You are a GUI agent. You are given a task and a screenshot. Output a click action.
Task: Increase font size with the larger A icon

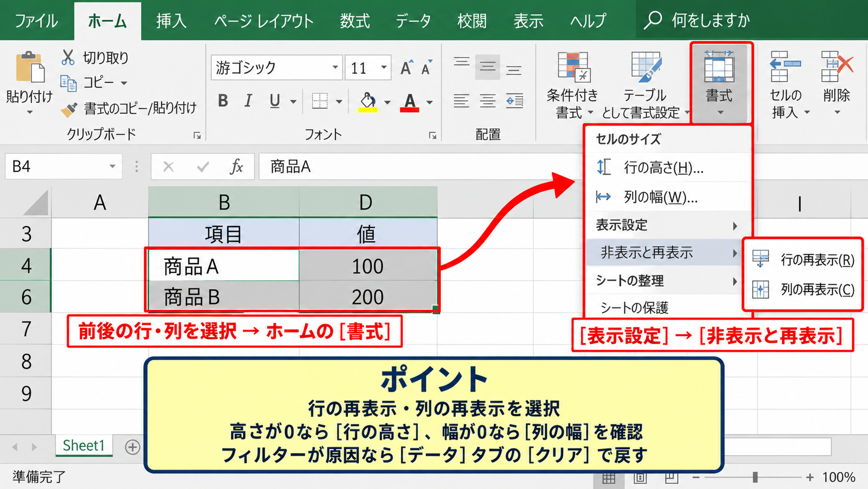pyautogui.click(x=406, y=68)
